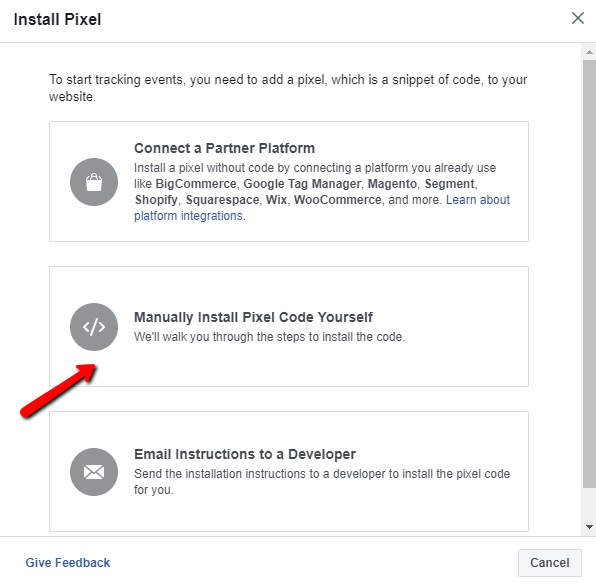The width and height of the screenshot is (596, 585).
Task: Click 'Send the installation instructions' description
Action: pos(322,482)
